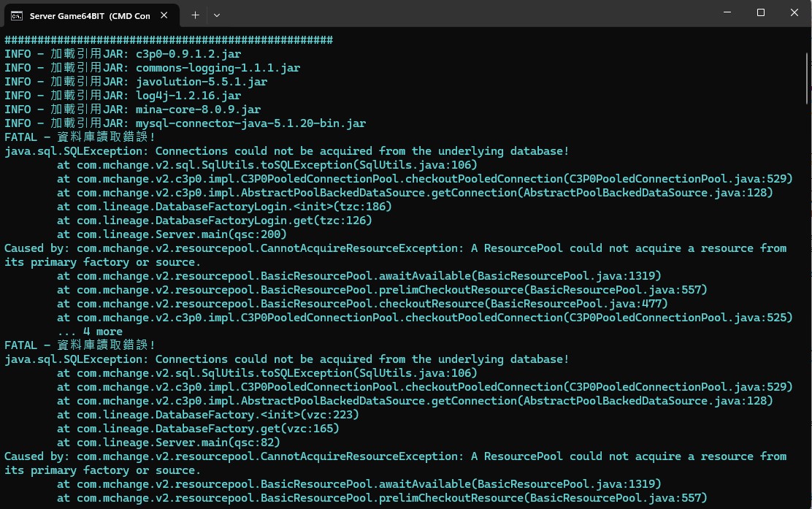Click the mina-core-8.0.9.jar line
The height and width of the screenshot is (509, 812).
point(133,110)
